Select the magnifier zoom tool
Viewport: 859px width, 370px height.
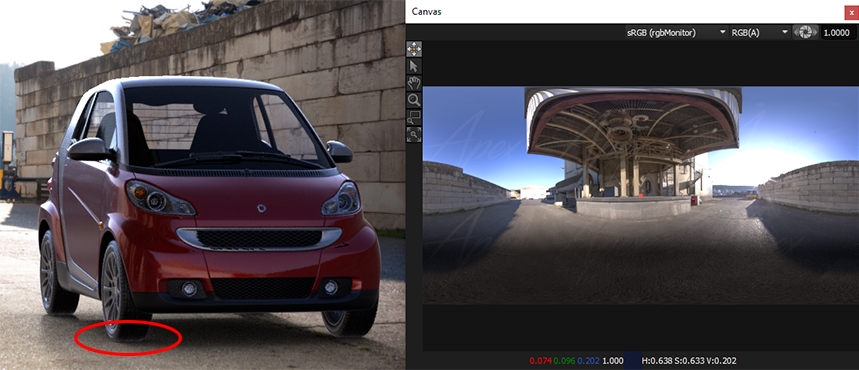point(414,100)
